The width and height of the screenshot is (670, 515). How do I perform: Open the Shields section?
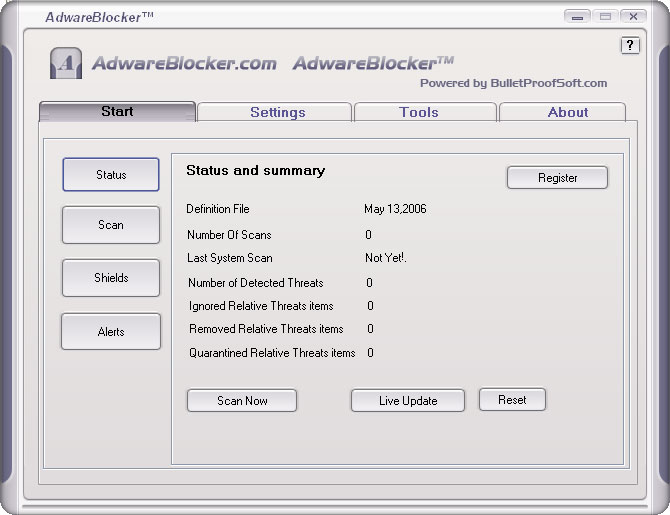pos(111,278)
